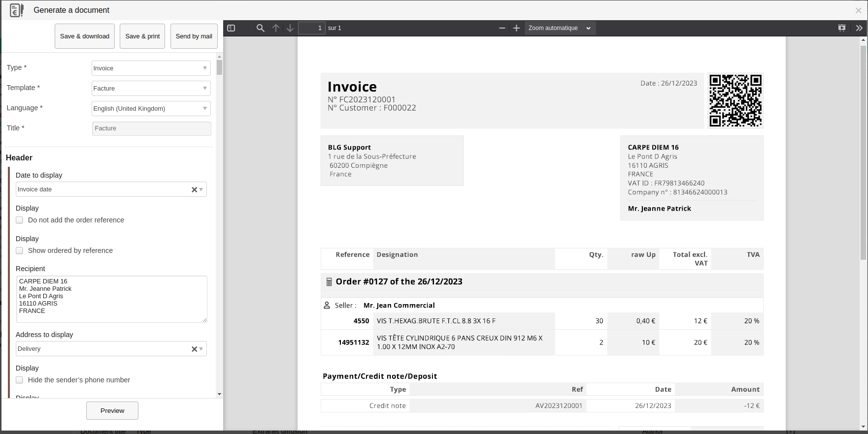Close the Generate a document dialog

tap(859, 10)
